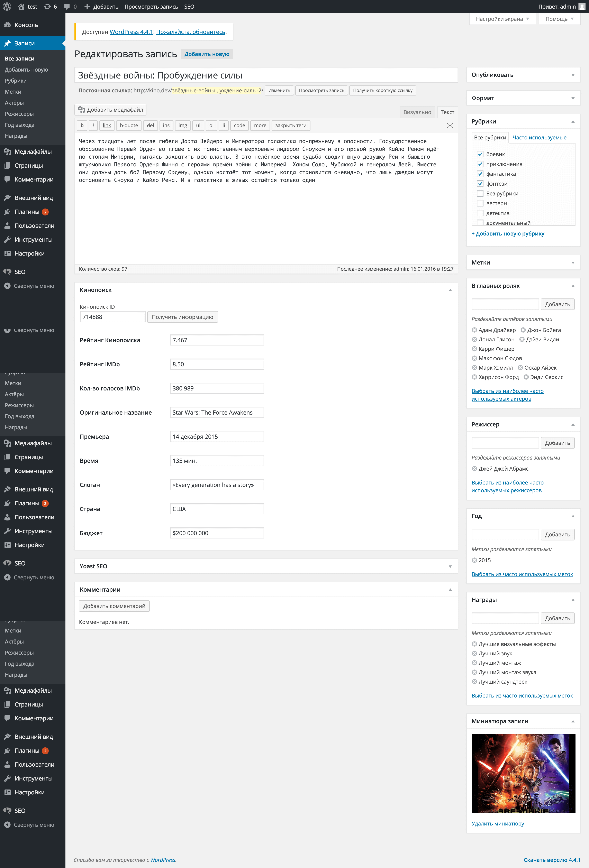Remove award tag Лучшие визуальные эффекты
The width and height of the screenshot is (589, 868).
[x=474, y=644]
